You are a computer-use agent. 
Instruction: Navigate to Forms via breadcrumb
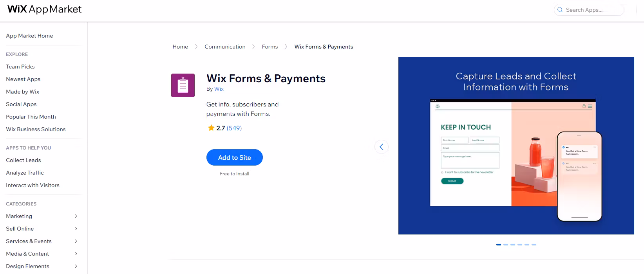tap(270, 47)
